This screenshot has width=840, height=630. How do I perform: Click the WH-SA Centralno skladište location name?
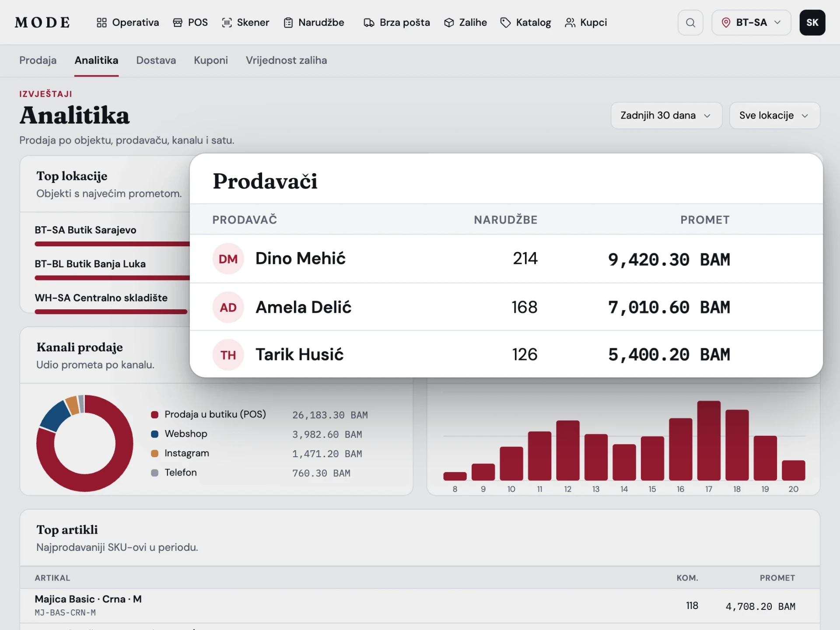coord(101,298)
